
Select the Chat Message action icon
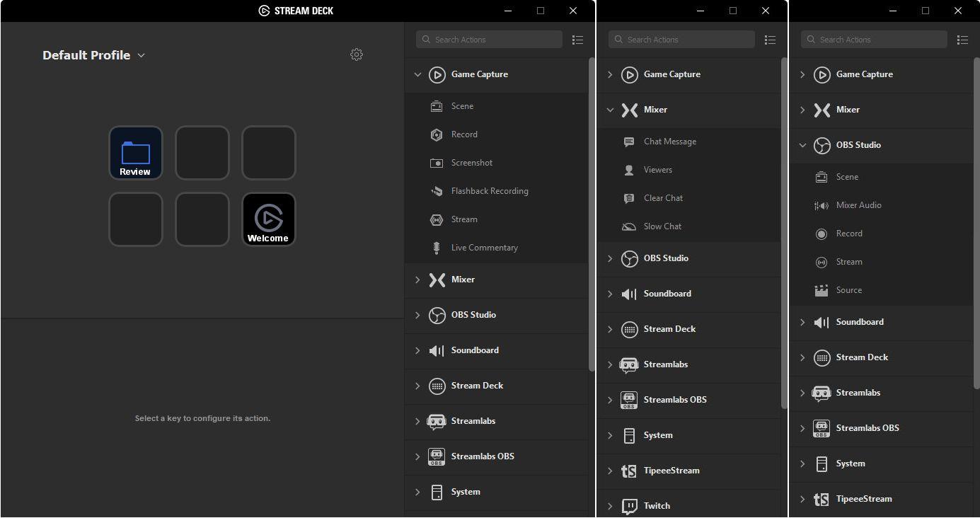point(629,142)
